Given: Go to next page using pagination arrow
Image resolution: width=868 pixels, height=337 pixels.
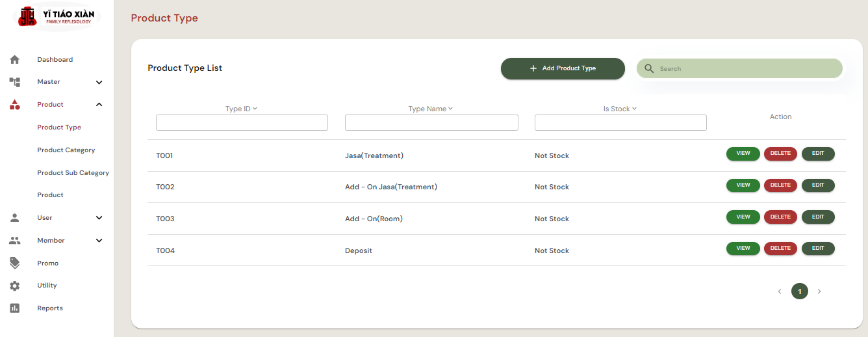Looking at the screenshot, I should pos(819,291).
